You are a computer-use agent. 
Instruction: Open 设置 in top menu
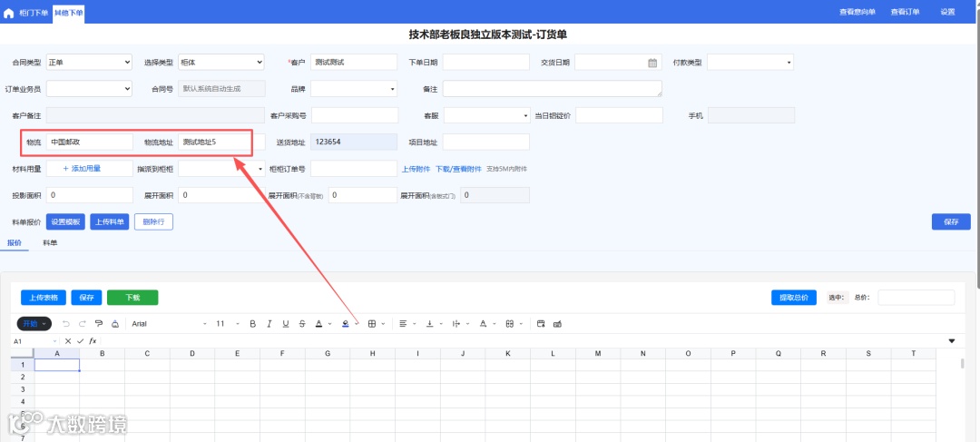[x=947, y=12]
